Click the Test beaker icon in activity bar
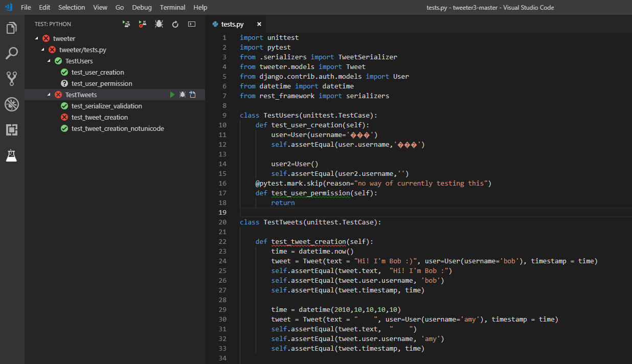This screenshot has height=364, width=632. (12, 156)
